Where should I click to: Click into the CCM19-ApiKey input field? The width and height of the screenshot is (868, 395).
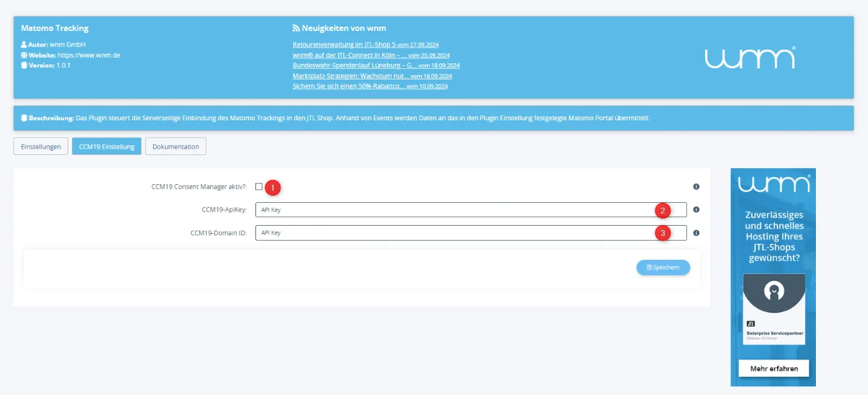(x=471, y=210)
